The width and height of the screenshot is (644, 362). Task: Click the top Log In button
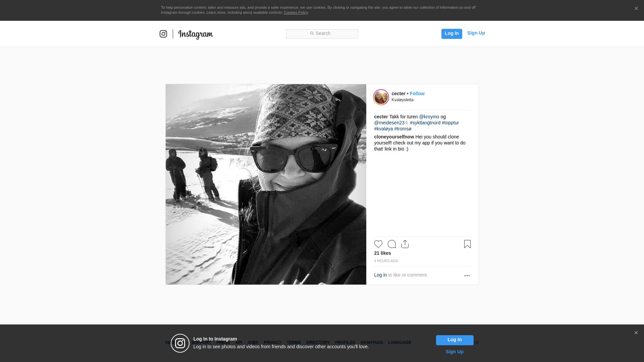451,34
